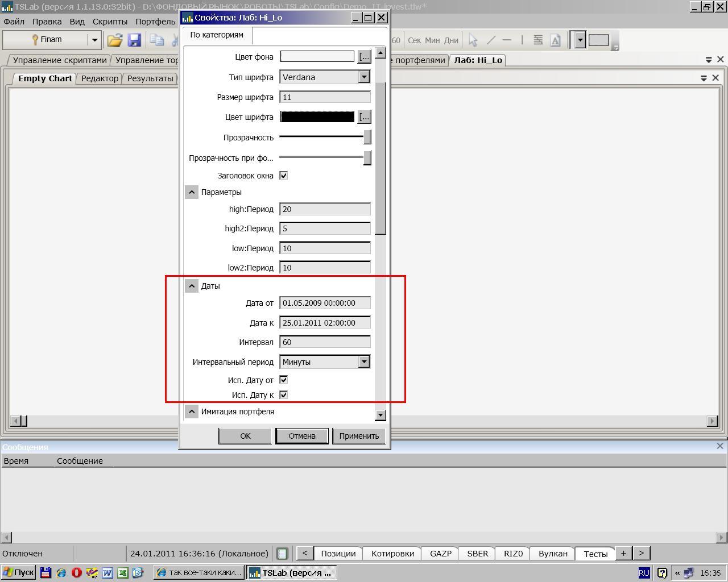
Task: Click the help question mark tray icon
Action: [x=662, y=572]
